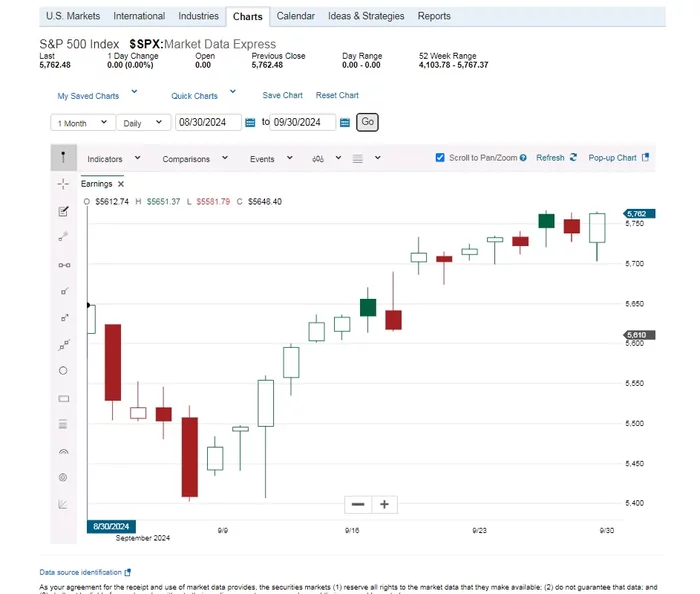Select the concentric circles tool

coord(63,478)
